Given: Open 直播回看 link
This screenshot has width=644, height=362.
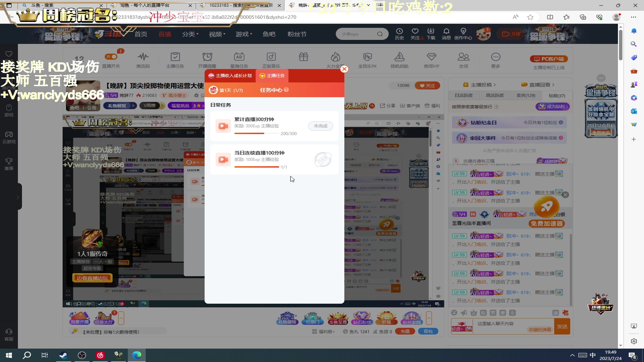Looking at the screenshot, I should point(538,85).
